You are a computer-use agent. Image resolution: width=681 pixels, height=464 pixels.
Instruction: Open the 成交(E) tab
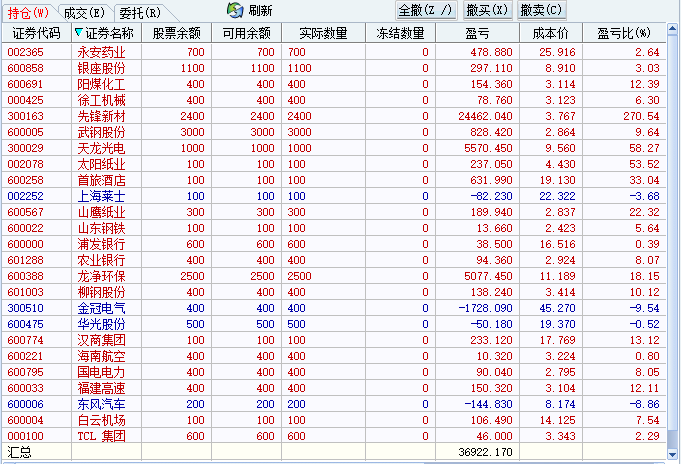coord(83,12)
